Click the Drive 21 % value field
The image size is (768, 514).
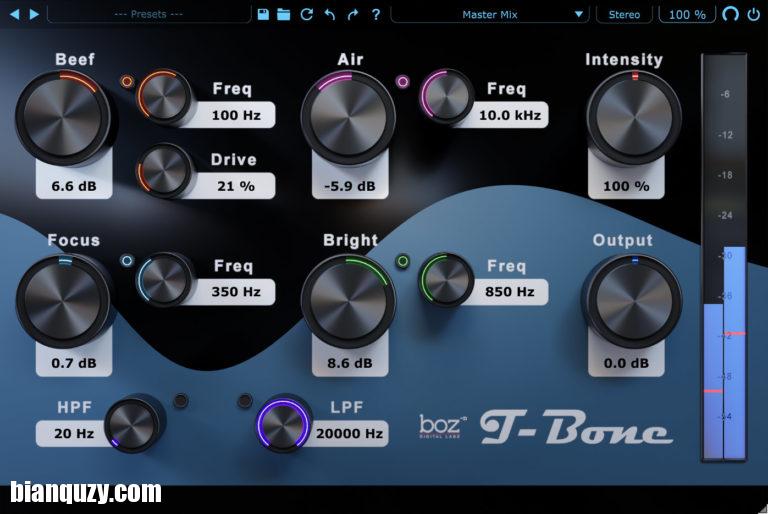click(236, 186)
